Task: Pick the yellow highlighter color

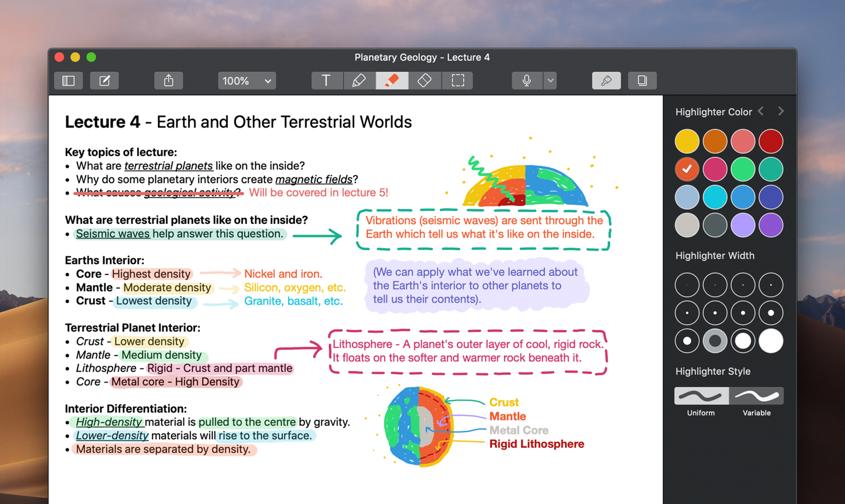Action: pos(687,141)
